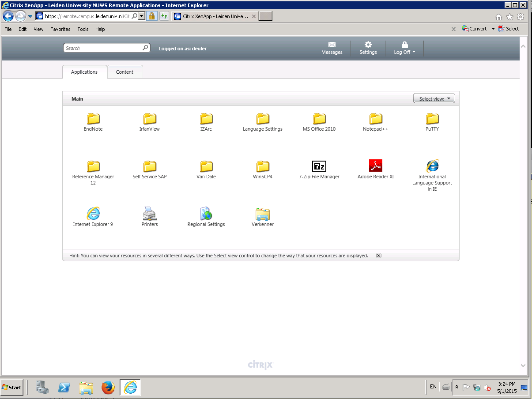Open International Language Support in IE
The image size is (532, 399).
pos(432,166)
